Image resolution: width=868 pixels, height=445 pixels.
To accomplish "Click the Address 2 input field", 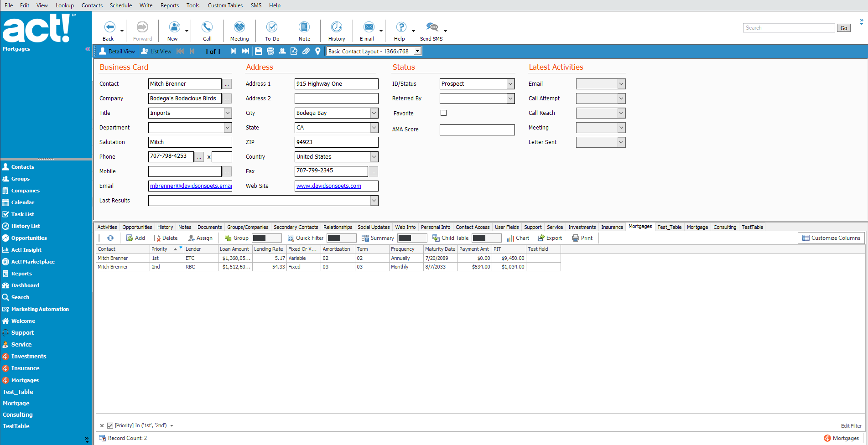I will pyautogui.click(x=337, y=98).
